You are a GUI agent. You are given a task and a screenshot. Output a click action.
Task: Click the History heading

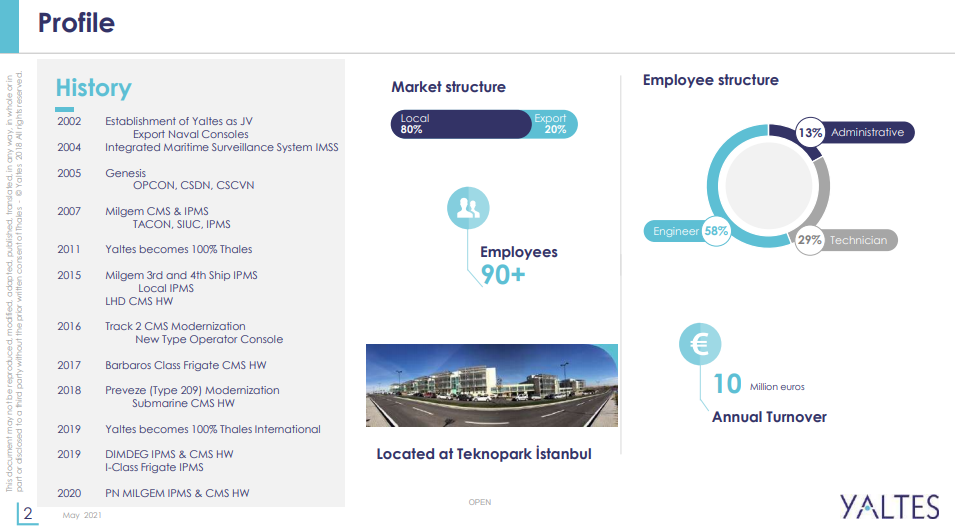pos(93,88)
